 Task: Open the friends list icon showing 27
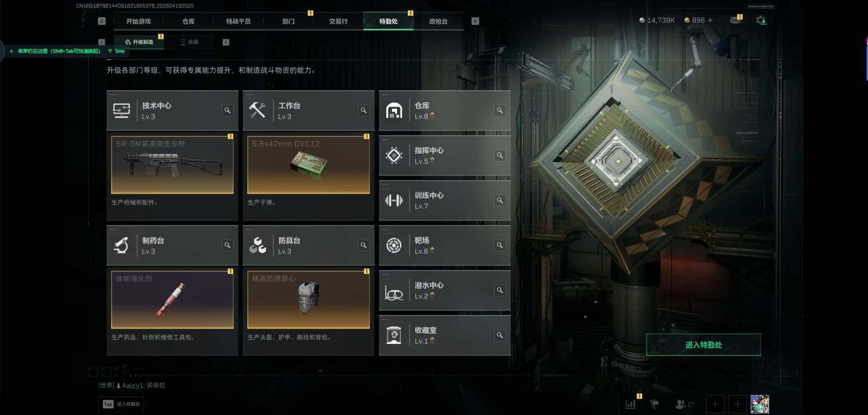pyautogui.click(x=685, y=404)
